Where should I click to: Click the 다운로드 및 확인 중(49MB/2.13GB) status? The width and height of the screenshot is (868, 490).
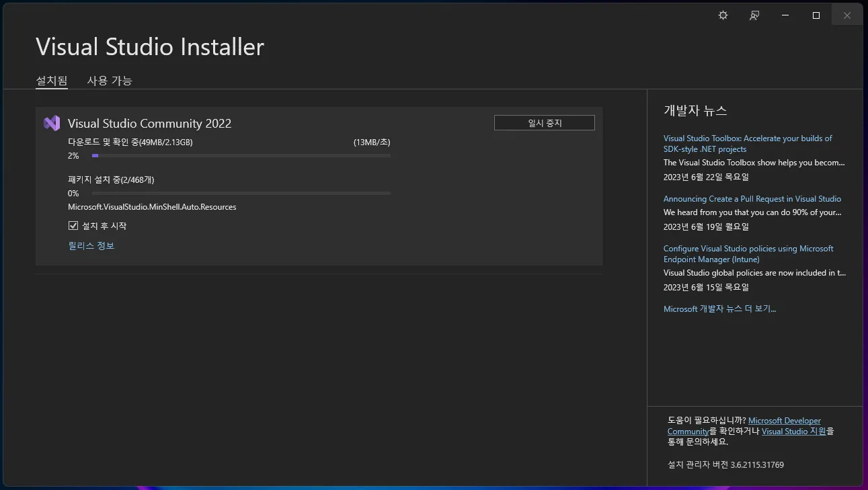click(130, 142)
